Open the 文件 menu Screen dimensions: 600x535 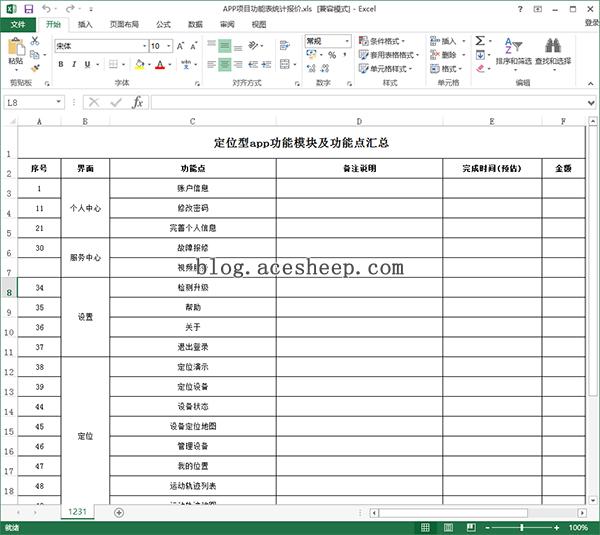[17, 24]
